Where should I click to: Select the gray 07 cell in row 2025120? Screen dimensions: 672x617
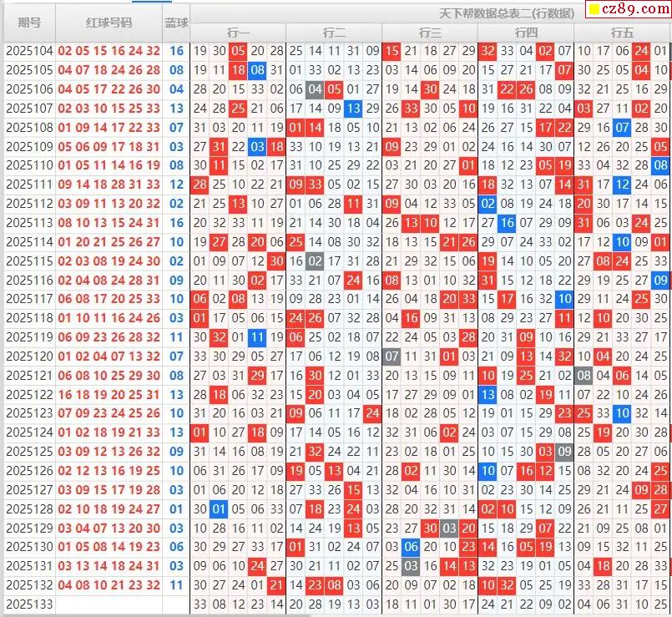[392, 356]
